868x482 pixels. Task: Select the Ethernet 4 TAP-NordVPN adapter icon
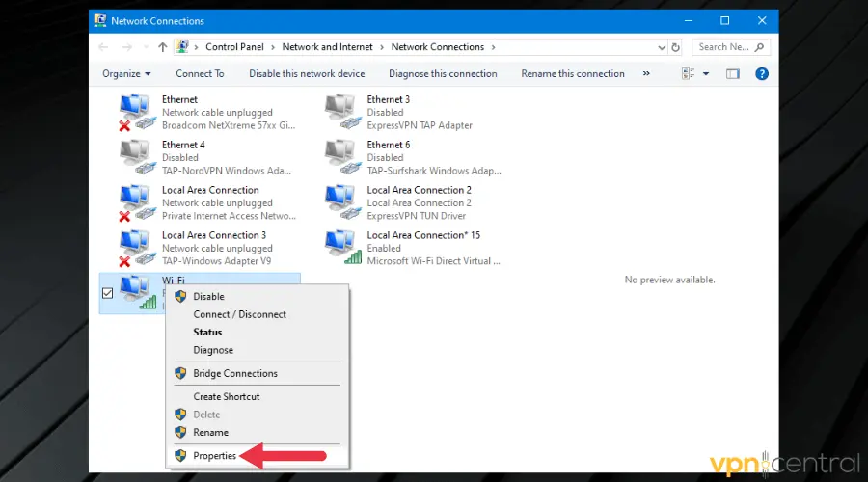137,157
